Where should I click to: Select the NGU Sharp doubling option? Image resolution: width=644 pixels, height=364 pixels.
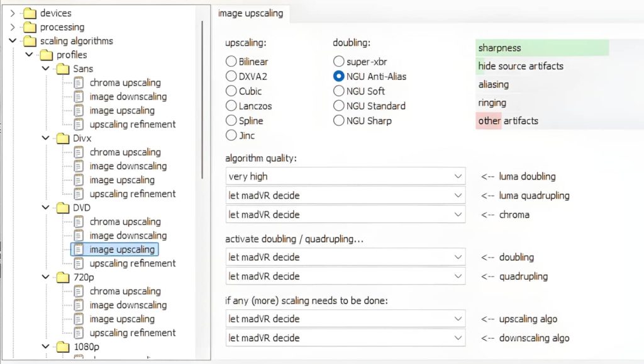tap(339, 120)
